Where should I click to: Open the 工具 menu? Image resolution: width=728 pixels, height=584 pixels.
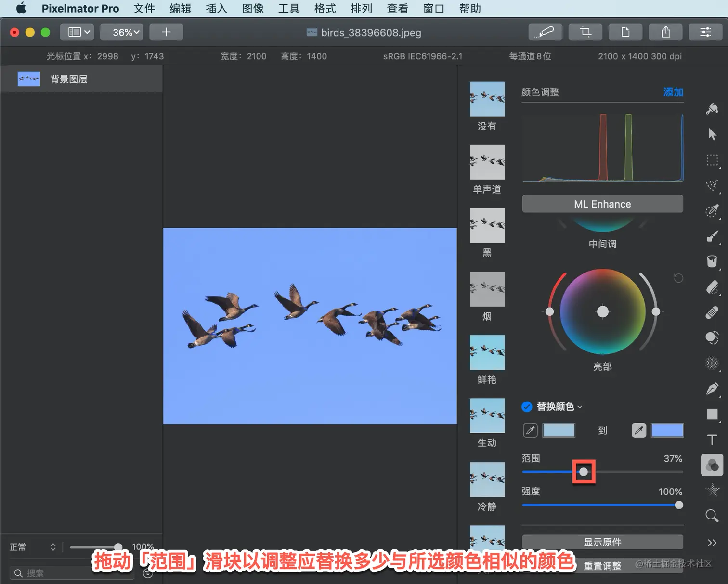(289, 9)
